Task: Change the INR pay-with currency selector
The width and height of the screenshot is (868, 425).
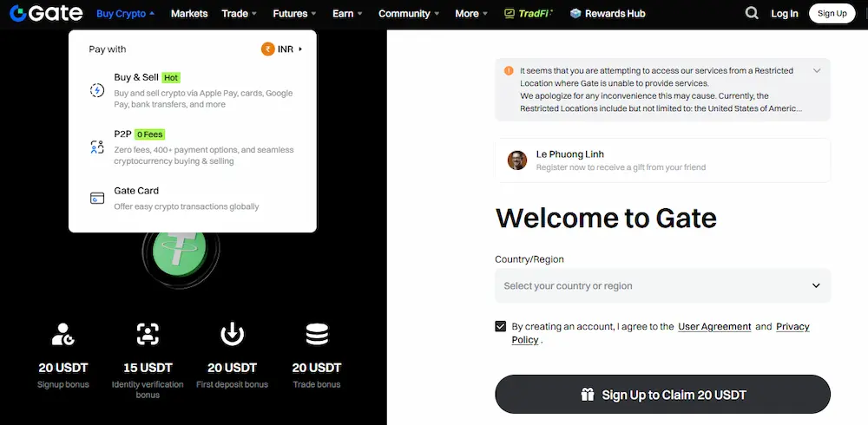Action: (282, 49)
